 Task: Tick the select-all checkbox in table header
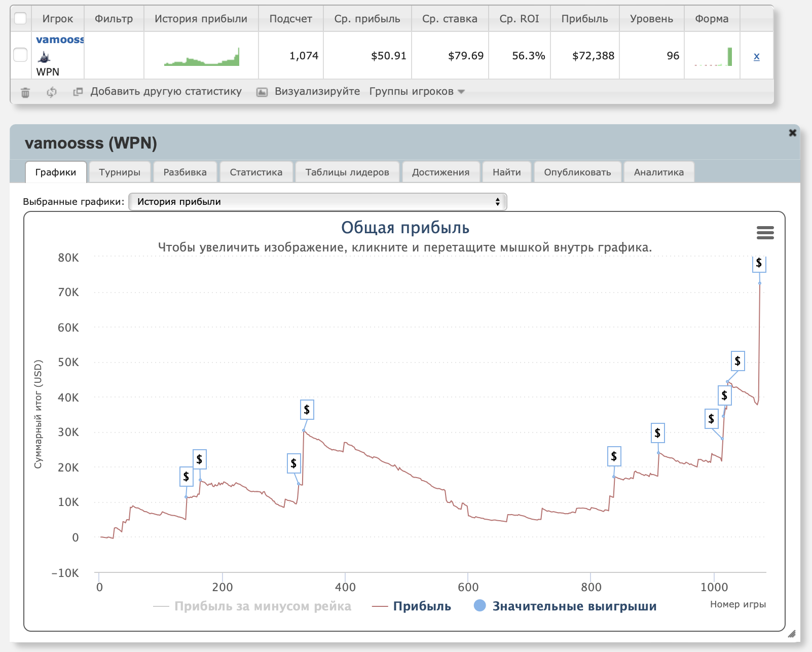20,19
